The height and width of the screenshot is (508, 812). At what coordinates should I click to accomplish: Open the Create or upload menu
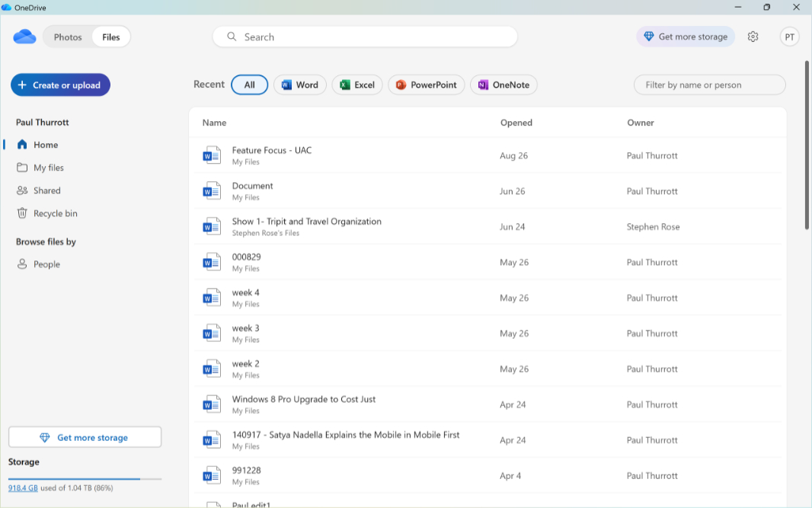pyautogui.click(x=60, y=85)
